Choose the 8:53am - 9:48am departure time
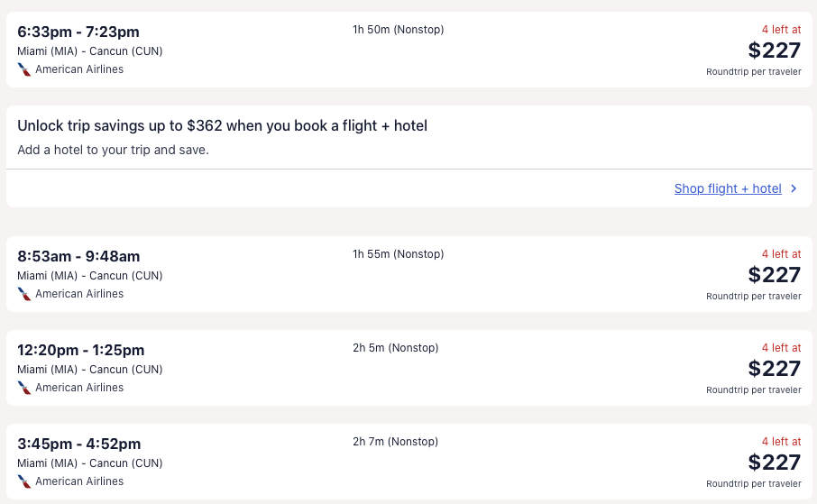817x504 pixels. [x=78, y=257]
